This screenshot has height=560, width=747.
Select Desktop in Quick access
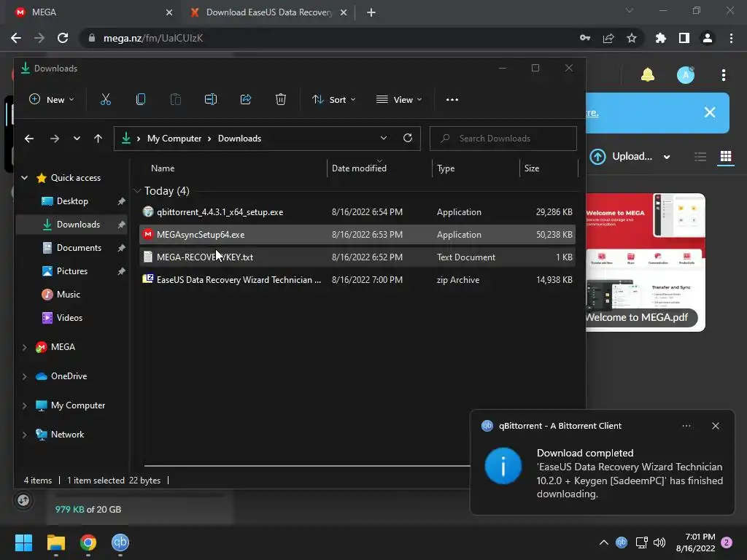72,201
